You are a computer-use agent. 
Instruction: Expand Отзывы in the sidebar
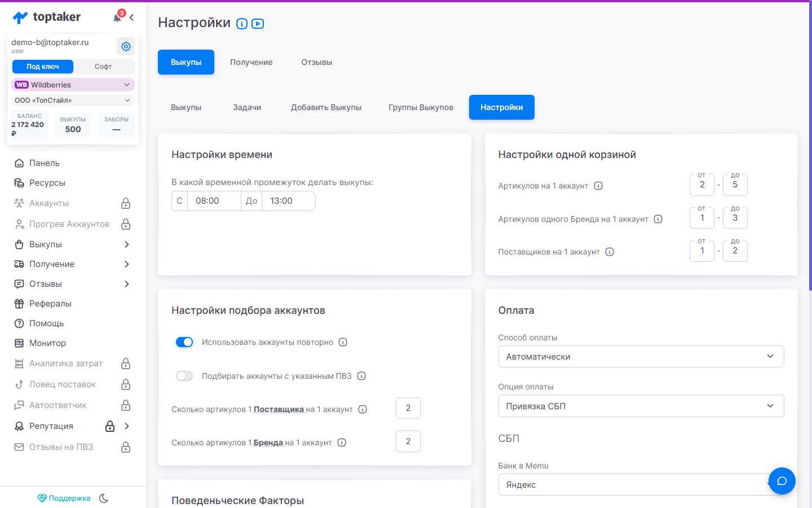[127, 284]
